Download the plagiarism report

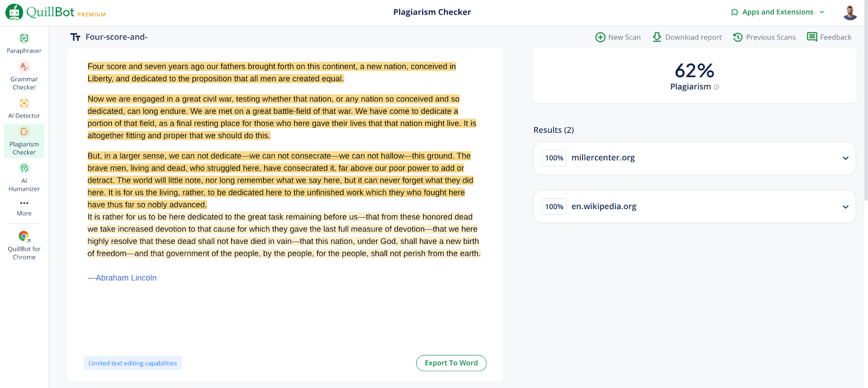click(x=687, y=37)
